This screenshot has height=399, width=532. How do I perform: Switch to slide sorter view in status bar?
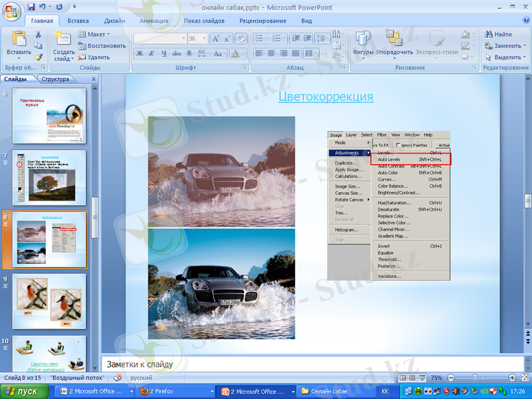click(x=412, y=378)
